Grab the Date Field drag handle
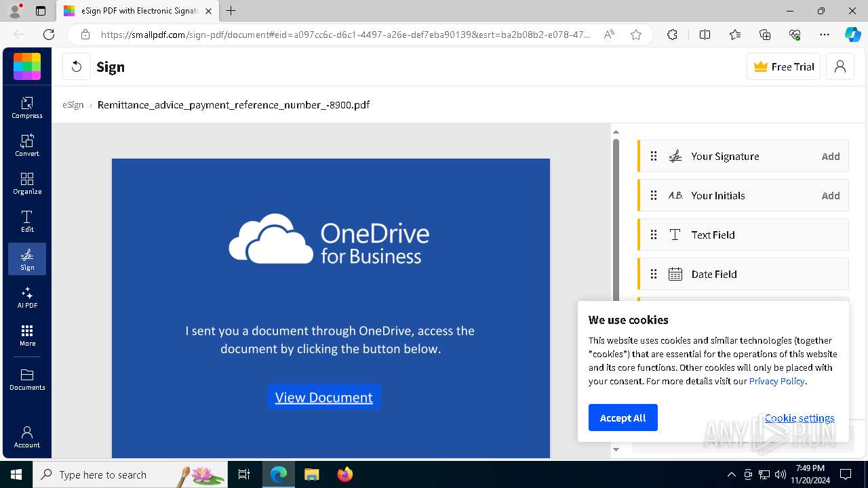 coord(654,274)
